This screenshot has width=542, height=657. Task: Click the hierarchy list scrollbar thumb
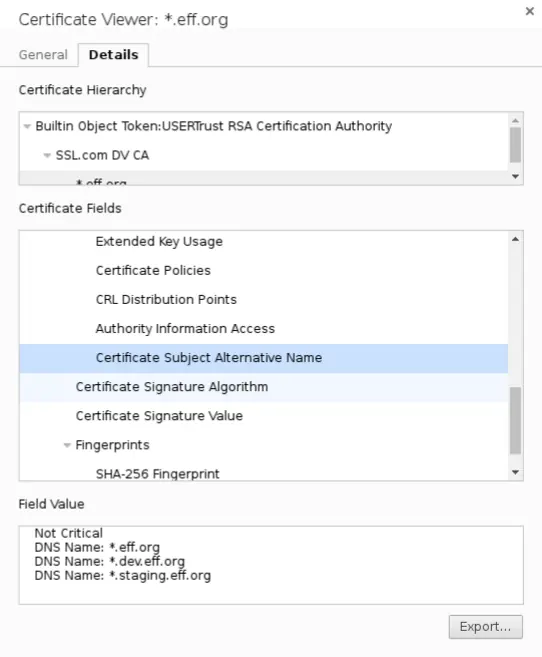pyautogui.click(x=516, y=145)
